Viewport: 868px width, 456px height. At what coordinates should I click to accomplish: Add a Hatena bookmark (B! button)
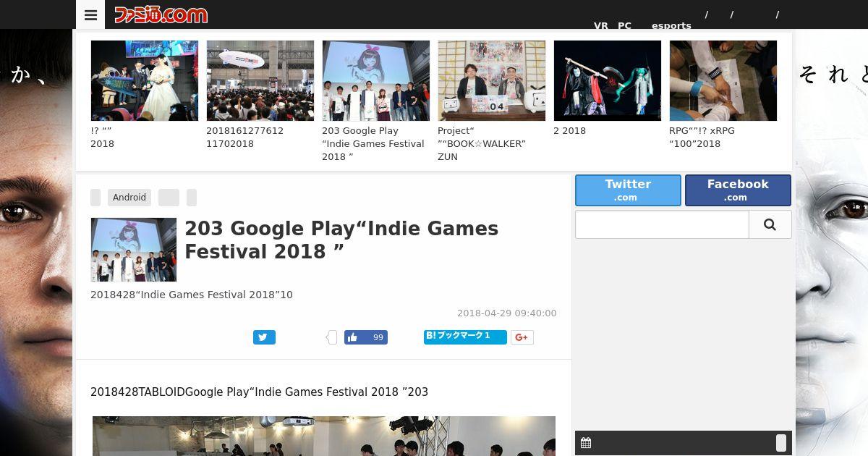coord(465,337)
